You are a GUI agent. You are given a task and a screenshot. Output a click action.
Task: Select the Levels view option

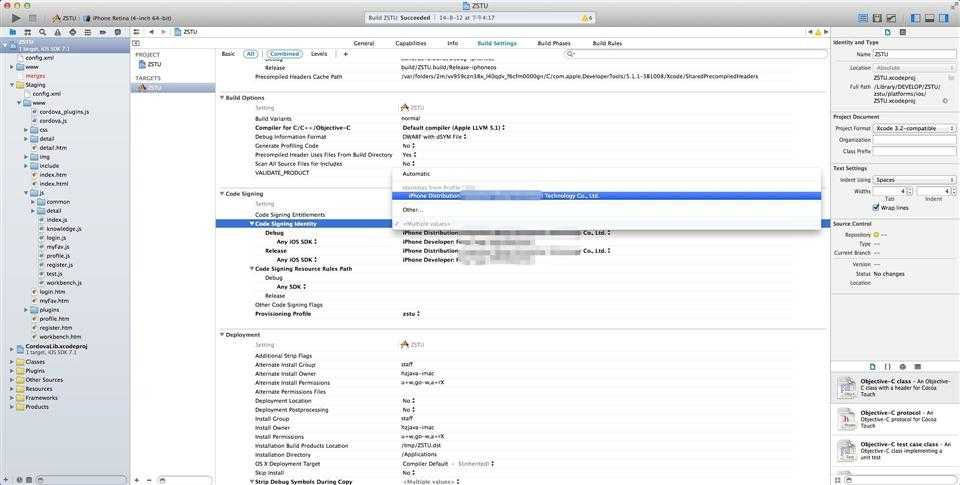319,54
